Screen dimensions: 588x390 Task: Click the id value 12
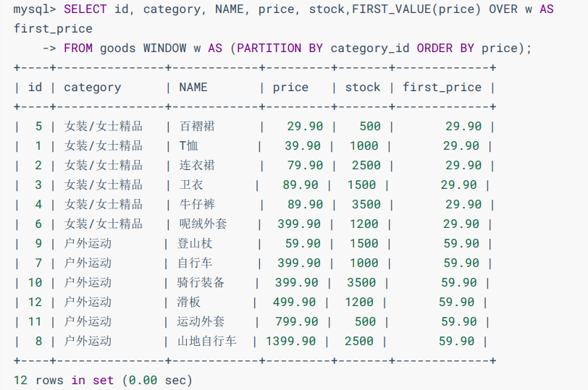tap(35, 302)
